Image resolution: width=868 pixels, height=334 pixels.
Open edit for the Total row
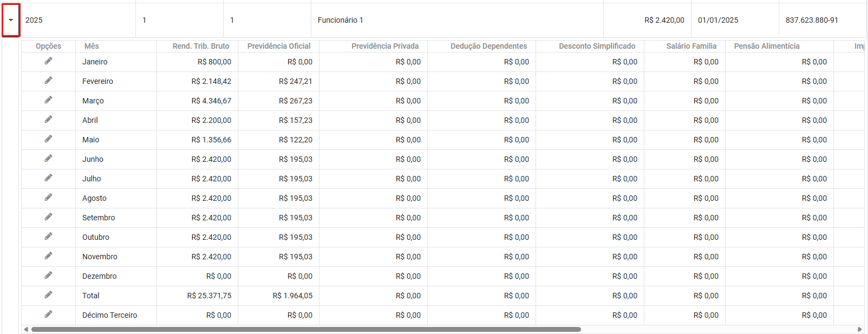(x=48, y=295)
